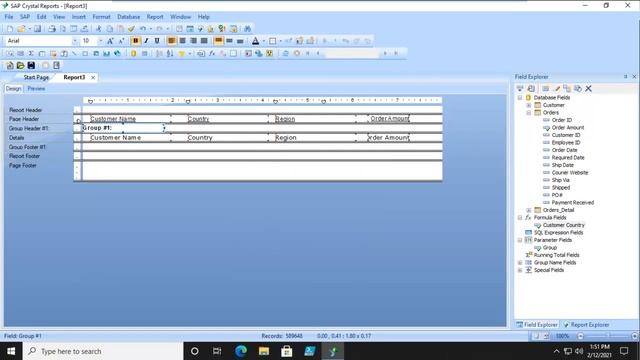This screenshot has height=360, width=640.
Task: Increase font size with the larger A icon
Action: coord(110,41)
